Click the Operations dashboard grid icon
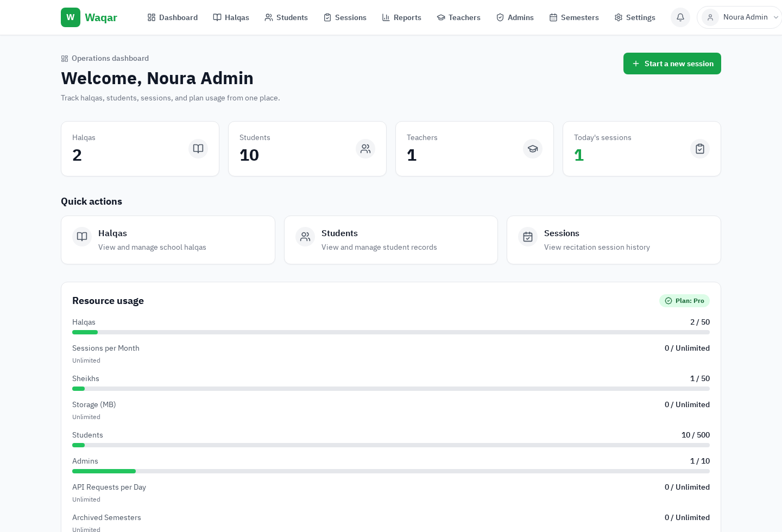782x532 pixels. click(65, 59)
